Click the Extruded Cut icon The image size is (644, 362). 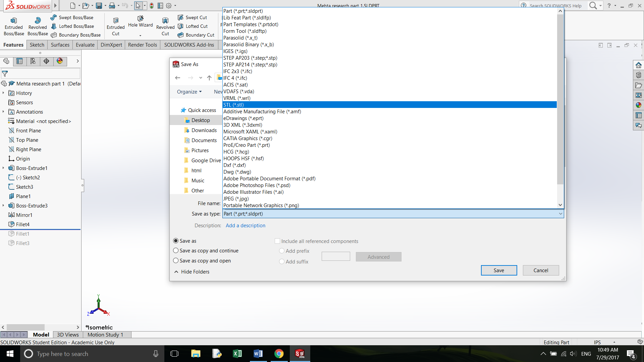pyautogui.click(x=116, y=21)
